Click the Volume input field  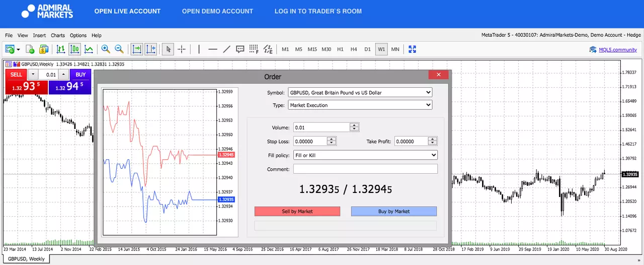pos(321,127)
